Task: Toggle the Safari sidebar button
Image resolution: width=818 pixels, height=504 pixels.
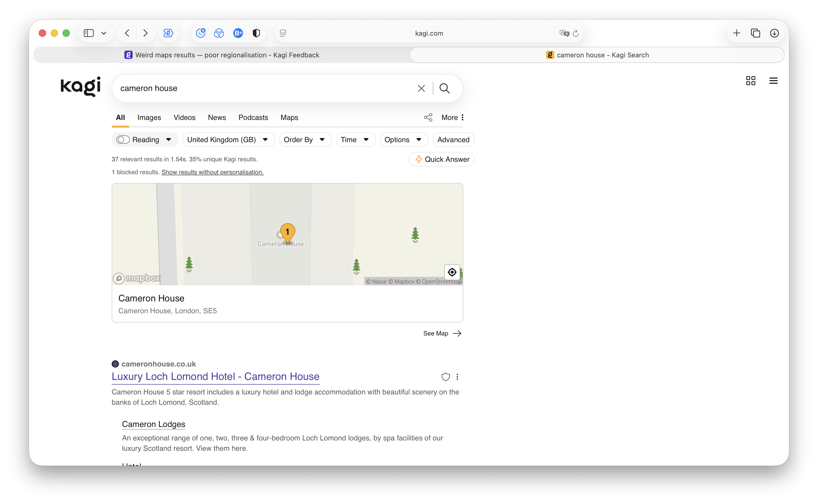Action: (89, 33)
